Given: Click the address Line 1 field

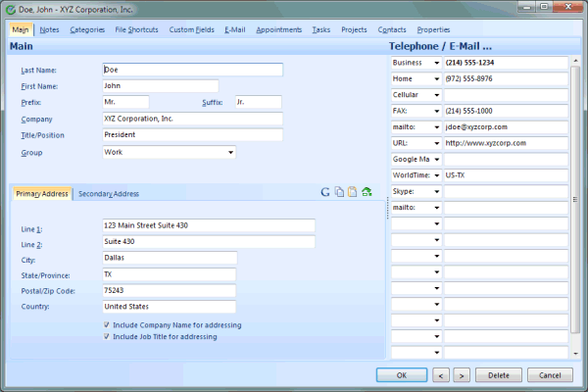Looking at the screenshot, I should pos(209,225).
